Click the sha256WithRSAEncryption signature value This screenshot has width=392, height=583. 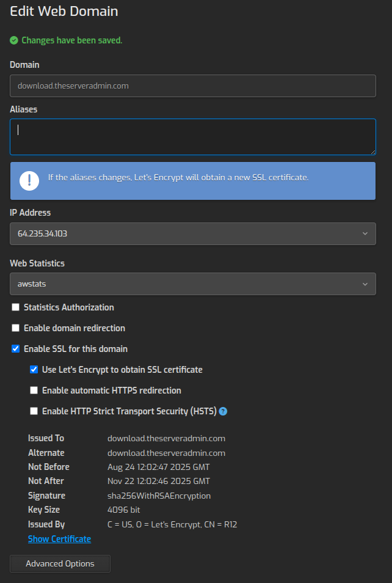click(x=159, y=496)
